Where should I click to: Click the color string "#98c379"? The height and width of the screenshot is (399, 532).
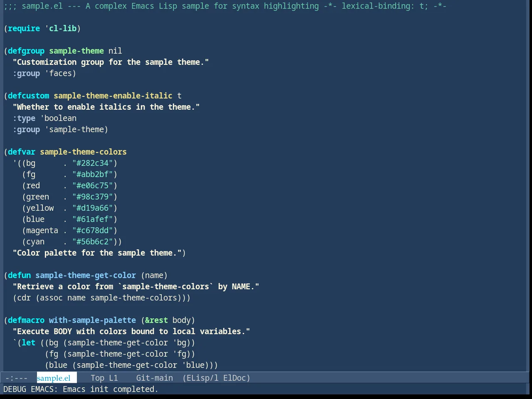pyautogui.click(x=93, y=197)
